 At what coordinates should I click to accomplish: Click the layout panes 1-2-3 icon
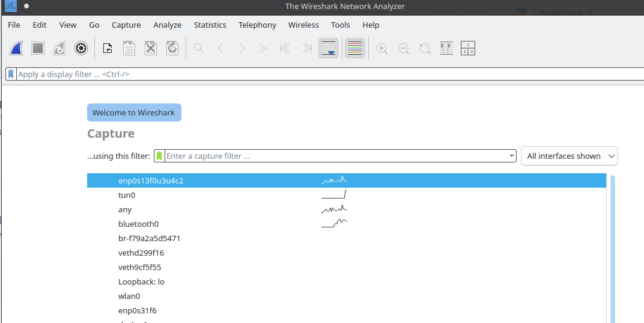pos(468,49)
